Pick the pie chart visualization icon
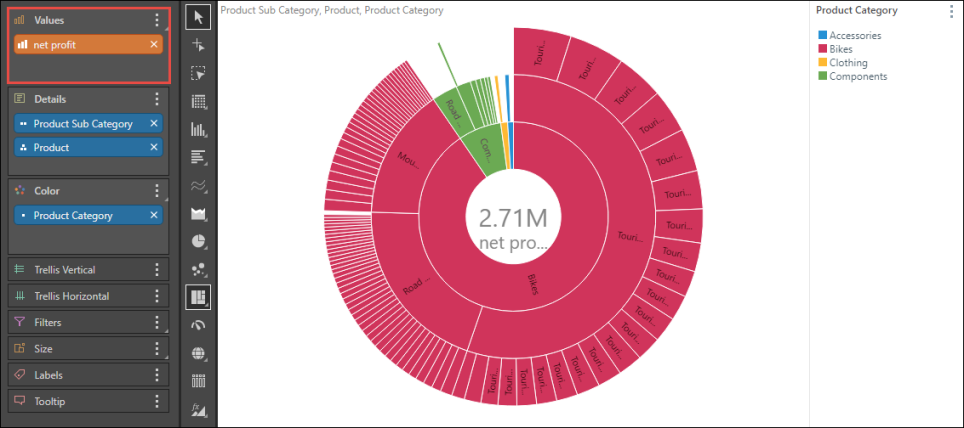The image size is (964, 428). coord(198,241)
